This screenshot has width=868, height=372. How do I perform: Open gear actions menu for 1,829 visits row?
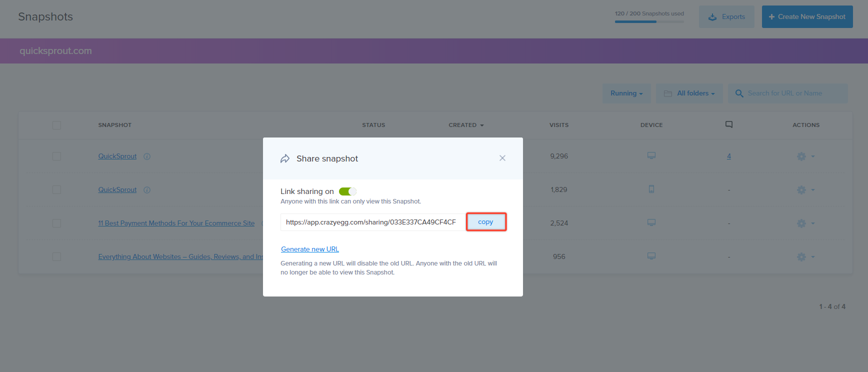801,190
